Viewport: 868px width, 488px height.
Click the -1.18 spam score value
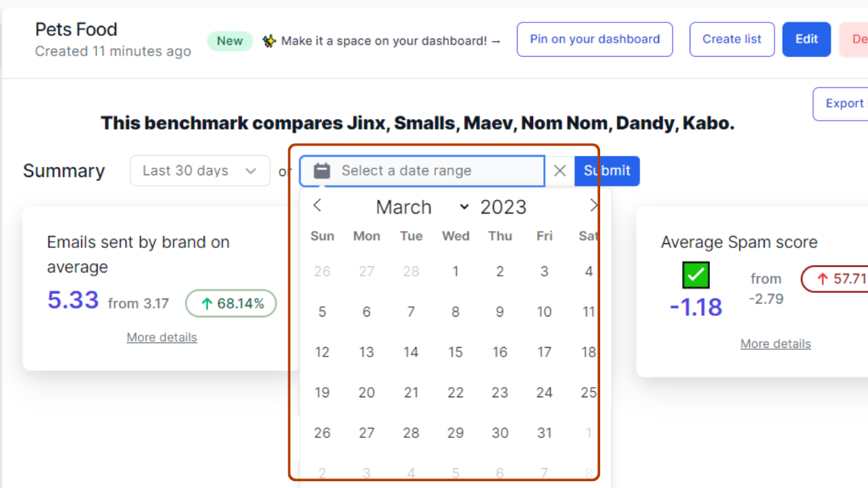tap(696, 307)
